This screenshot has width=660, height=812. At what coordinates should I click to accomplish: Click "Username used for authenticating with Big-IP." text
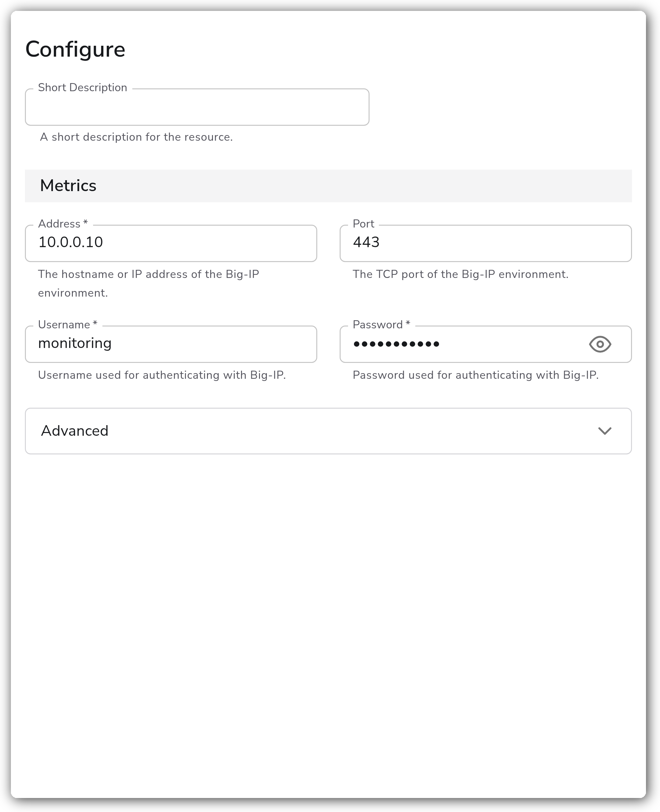point(162,375)
